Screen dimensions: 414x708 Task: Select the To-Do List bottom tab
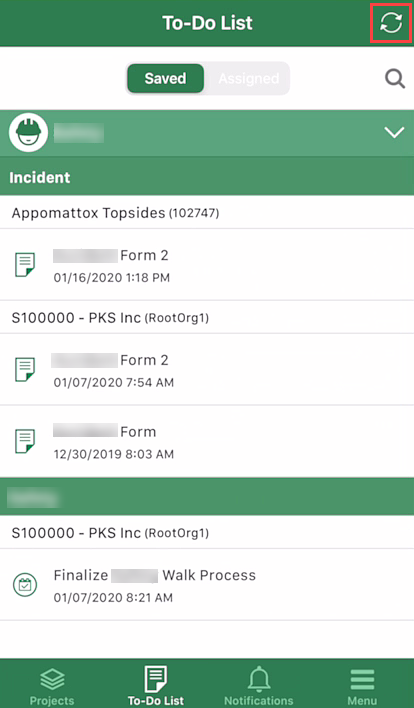155,686
